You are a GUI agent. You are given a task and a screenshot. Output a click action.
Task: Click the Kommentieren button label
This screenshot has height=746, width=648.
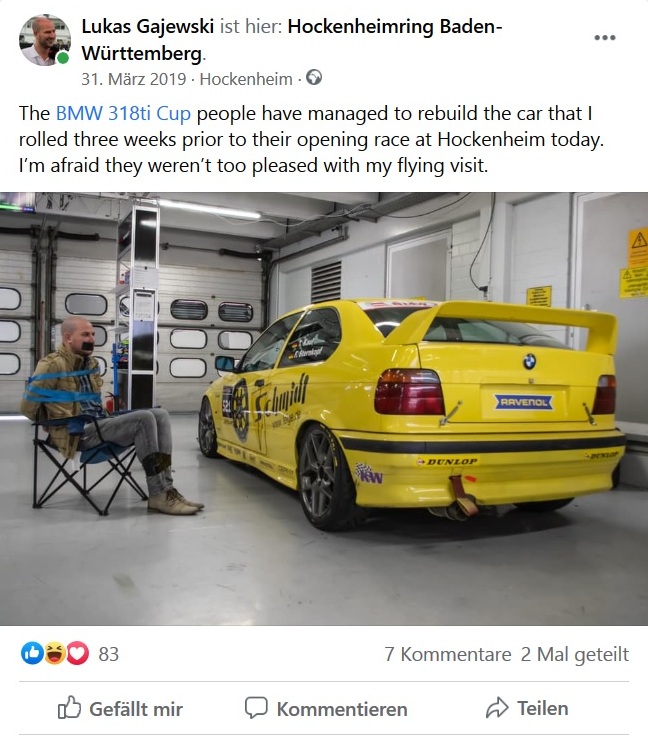(x=342, y=709)
